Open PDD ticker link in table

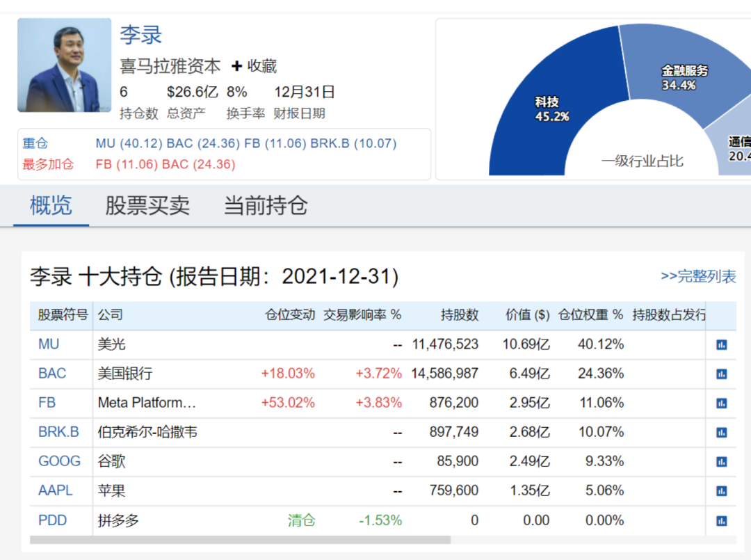53,520
